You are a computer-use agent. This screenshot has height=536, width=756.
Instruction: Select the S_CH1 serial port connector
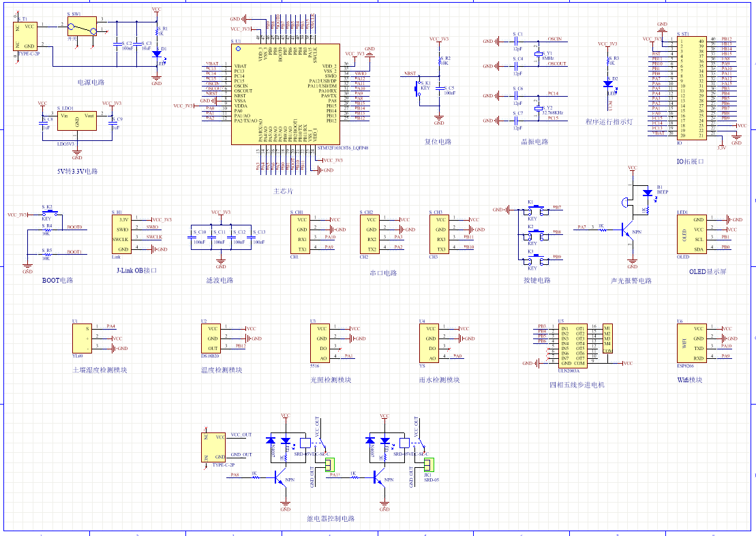click(300, 234)
